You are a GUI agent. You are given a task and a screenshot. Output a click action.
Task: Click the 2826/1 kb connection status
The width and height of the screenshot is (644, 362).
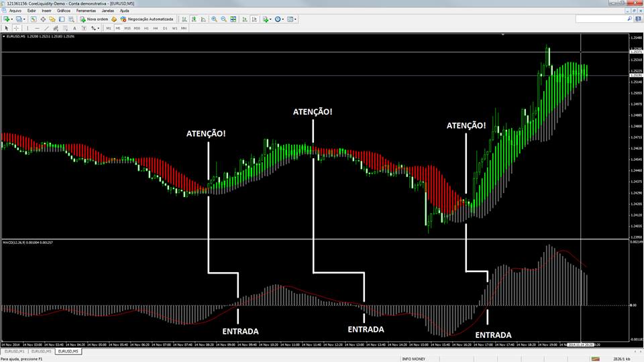(x=621, y=359)
